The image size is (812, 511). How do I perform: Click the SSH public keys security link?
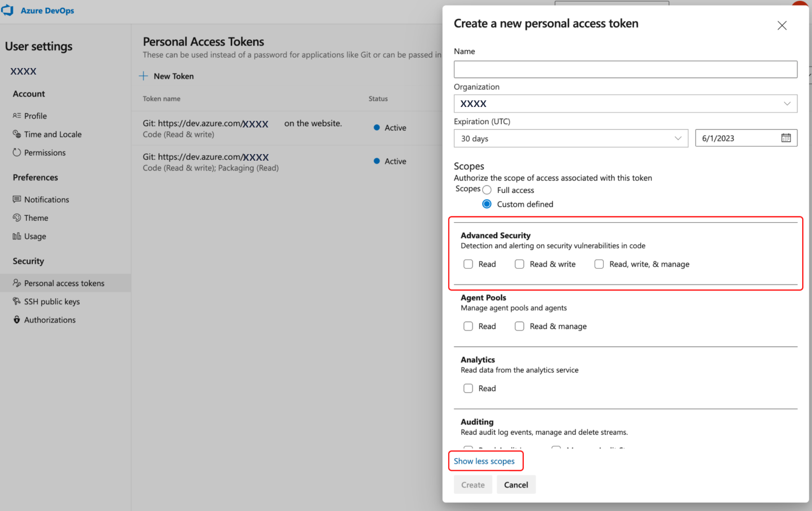(52, 302)
